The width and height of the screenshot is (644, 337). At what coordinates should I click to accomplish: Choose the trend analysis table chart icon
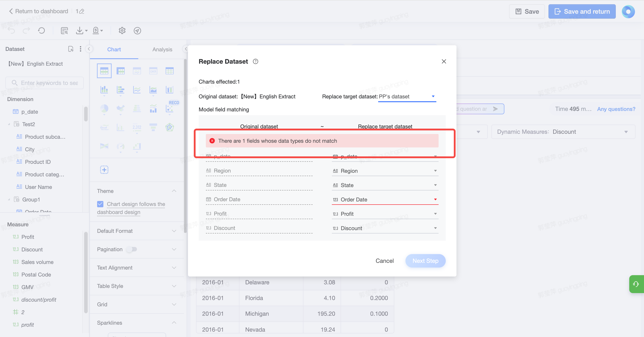click(137, 71)
